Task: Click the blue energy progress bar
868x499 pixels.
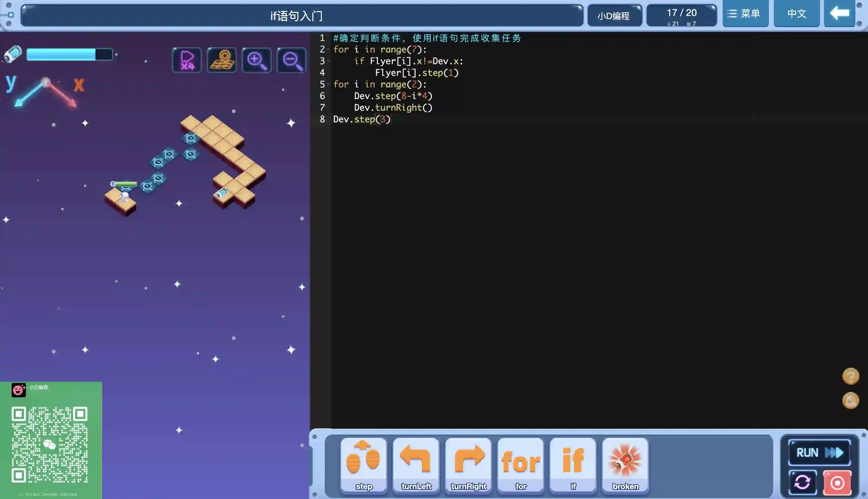Action: (69, 55)
